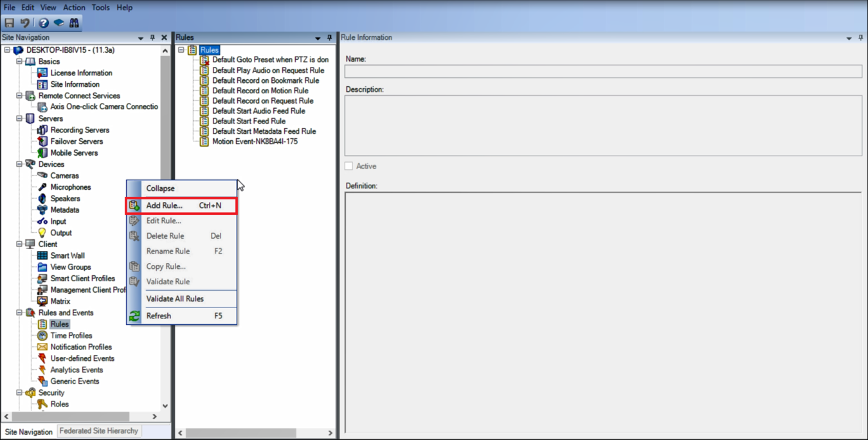Click the binoculars search toolbar icon

[74, 23]
